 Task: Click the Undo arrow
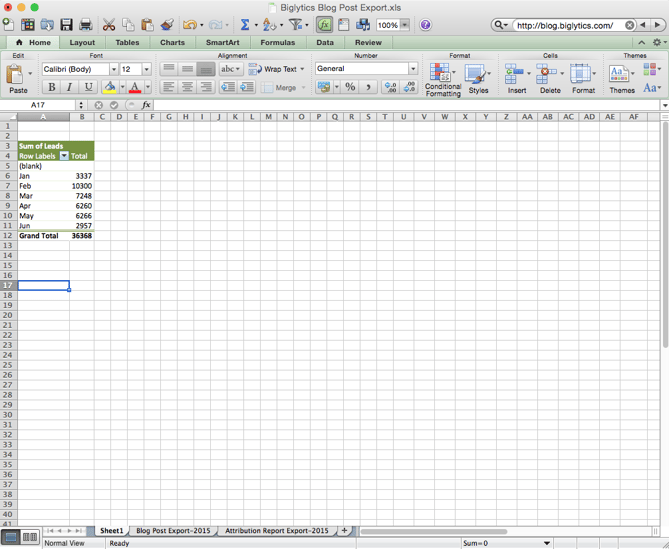190,25
